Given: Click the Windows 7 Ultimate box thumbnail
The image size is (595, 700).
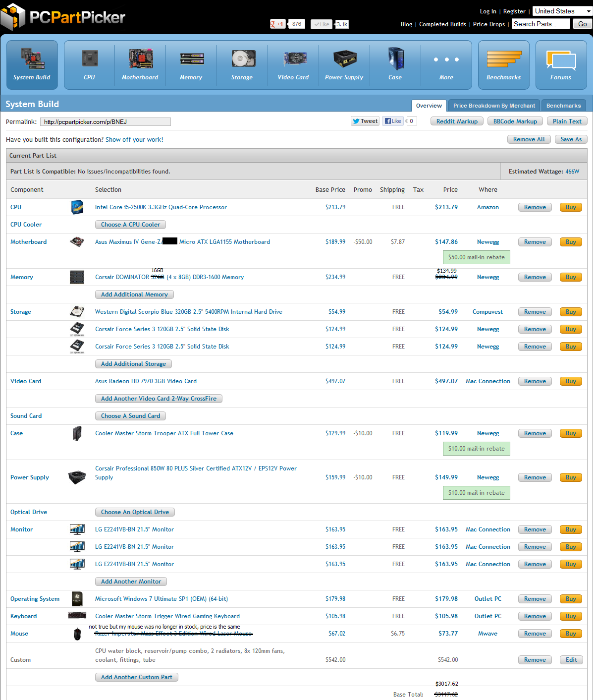Looking at the screenshot, I should (x=77, y=599).
